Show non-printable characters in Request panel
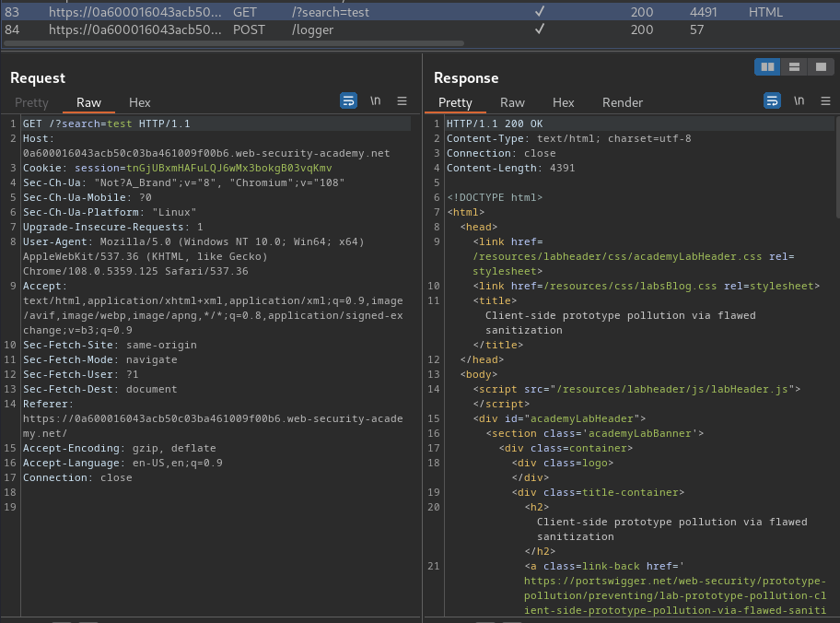This screenshot has height=623, width=840. pos(376,100)
